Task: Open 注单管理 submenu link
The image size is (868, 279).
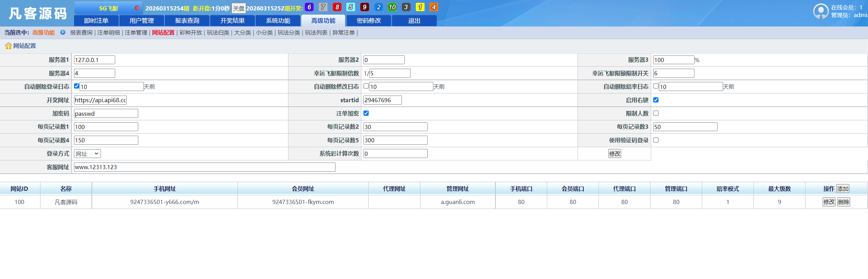Action: 136,32
